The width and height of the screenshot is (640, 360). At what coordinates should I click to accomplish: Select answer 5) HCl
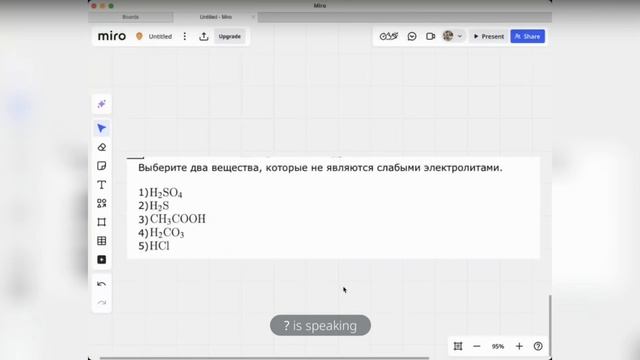pos(154,246)
